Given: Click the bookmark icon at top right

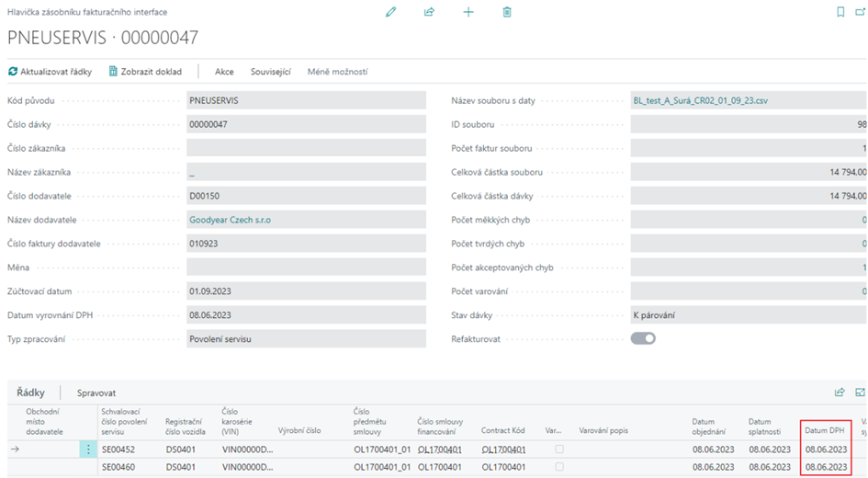Looking at the screenshot, I should 840,12.
